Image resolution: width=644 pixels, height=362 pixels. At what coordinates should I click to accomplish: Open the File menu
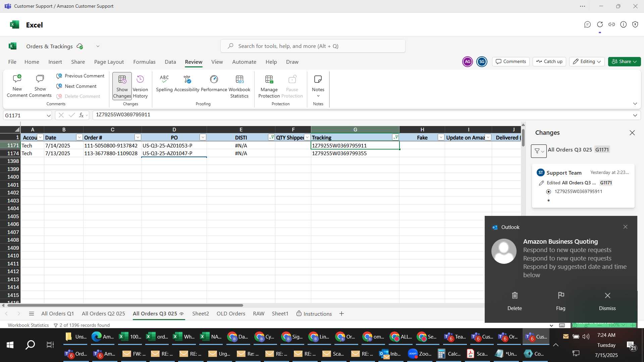coord(12,62)
